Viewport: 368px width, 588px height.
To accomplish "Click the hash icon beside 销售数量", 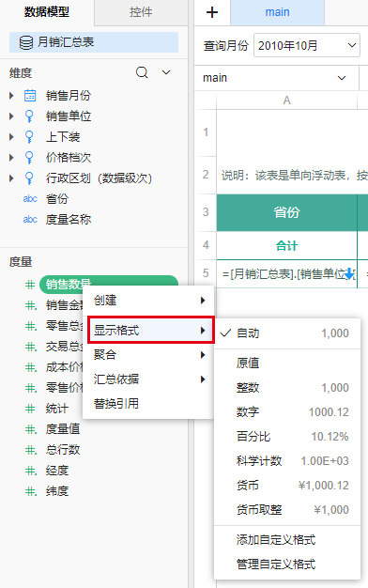I will click(x=30, y=285).
